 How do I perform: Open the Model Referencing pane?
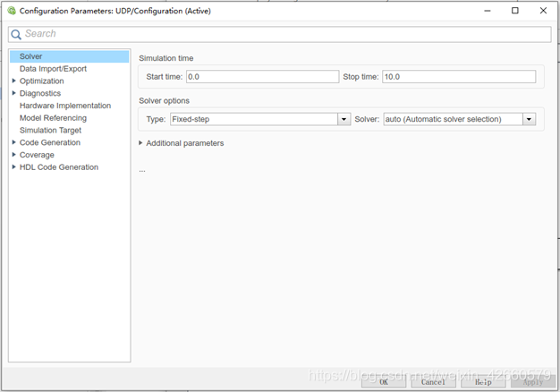[53, 118]
